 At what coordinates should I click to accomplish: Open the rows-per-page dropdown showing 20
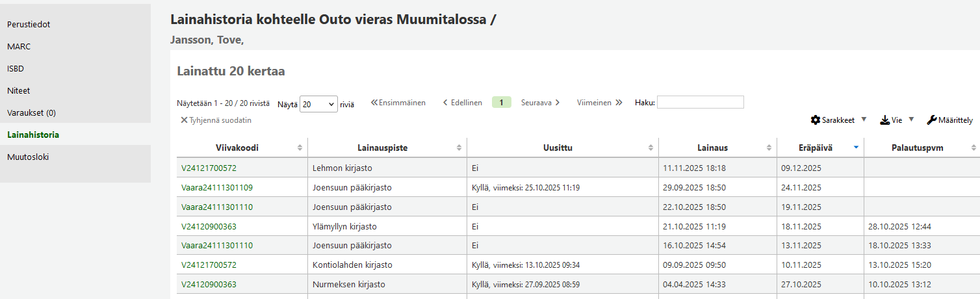[x=318, y=104]
